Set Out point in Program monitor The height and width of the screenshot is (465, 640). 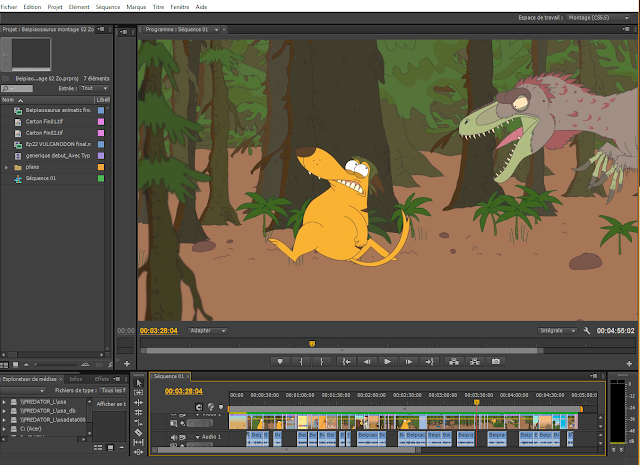pyautogui.click(x=322, y=362)
